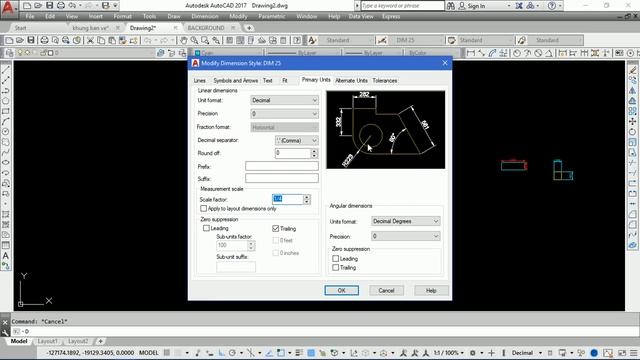The image size is (640, 360).
Task: Click the Linear dimension tool icon
Action: [471, 53]
